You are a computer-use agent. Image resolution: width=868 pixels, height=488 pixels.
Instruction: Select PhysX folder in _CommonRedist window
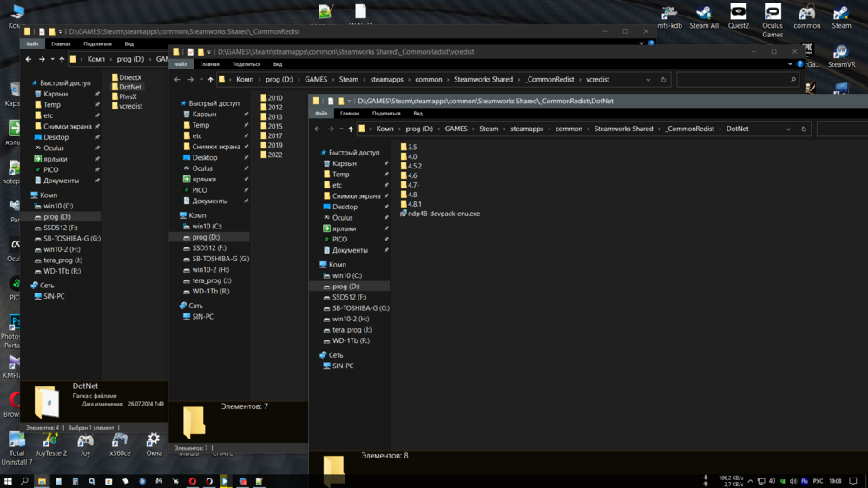(124, 96)
